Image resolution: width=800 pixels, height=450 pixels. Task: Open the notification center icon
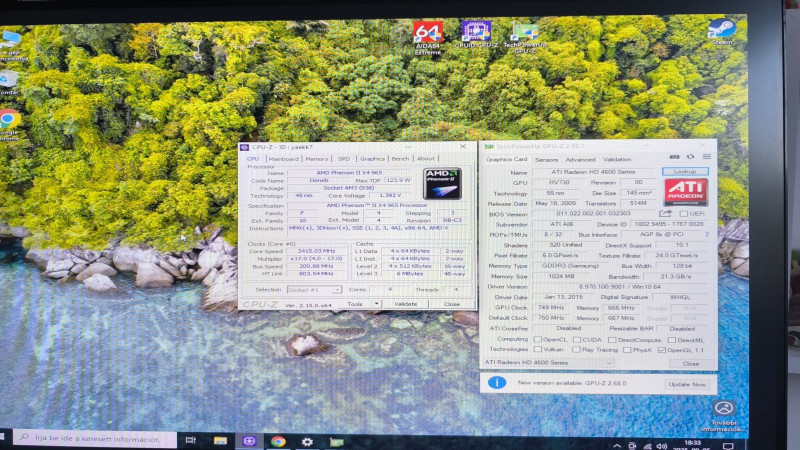click(729, 446)
